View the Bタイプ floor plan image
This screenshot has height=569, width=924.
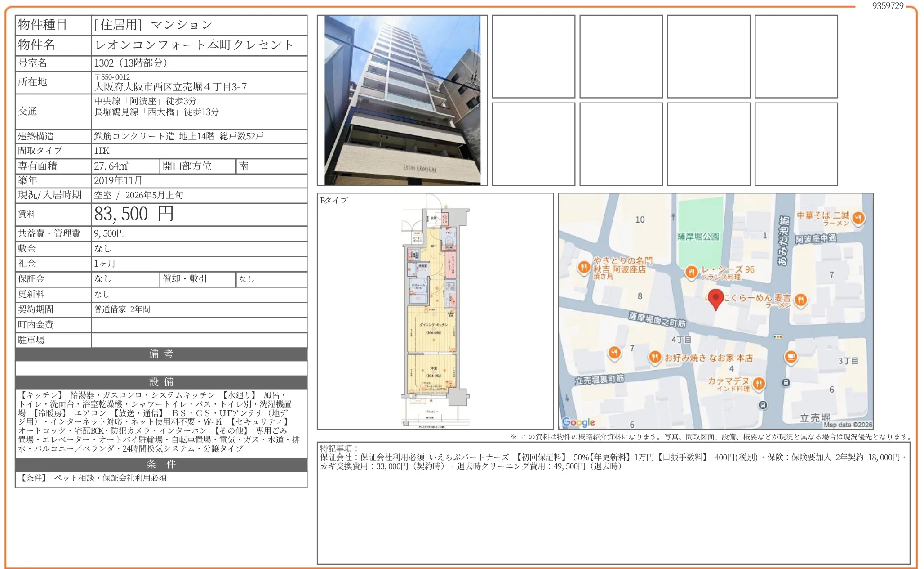click(435, 315)
